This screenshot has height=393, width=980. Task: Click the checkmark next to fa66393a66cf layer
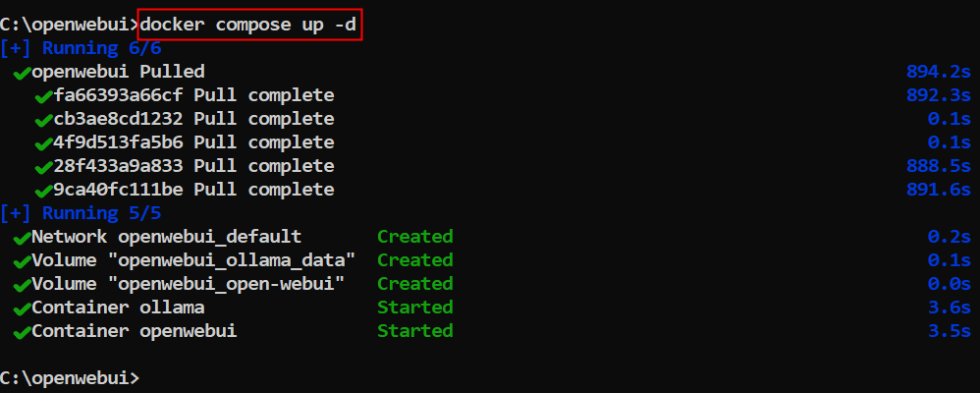click(x=42, y=96)
